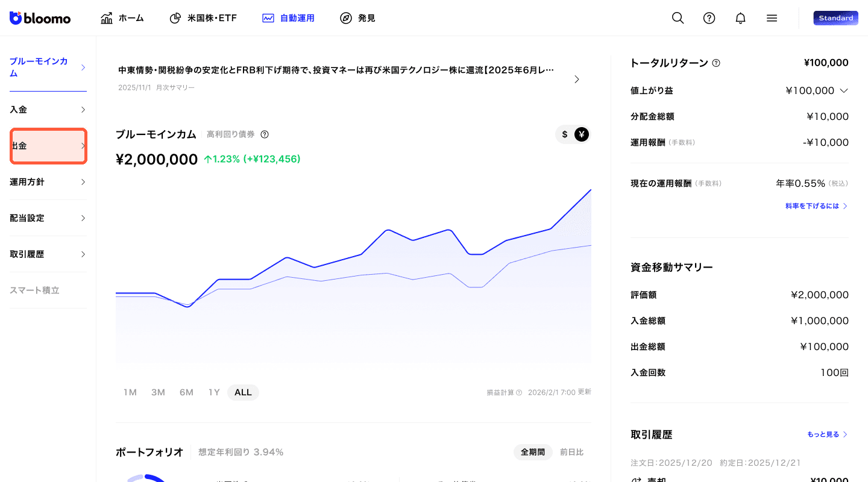868x482 pixels.
Task: Click the 2026/2/1 7:00 更新 timestamp
Action: [x=559, y=392]
